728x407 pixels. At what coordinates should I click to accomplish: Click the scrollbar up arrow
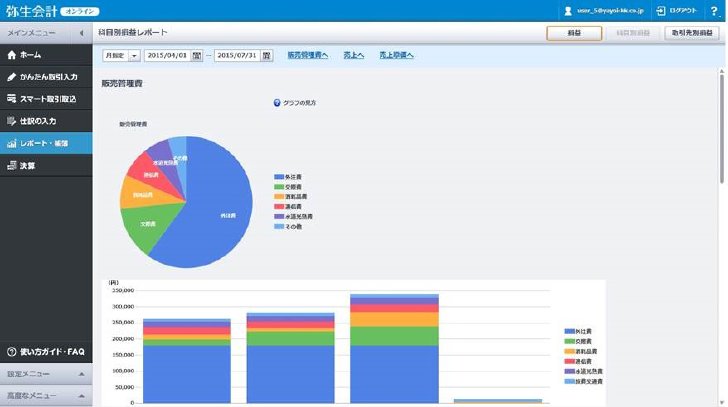click(722, 71)
